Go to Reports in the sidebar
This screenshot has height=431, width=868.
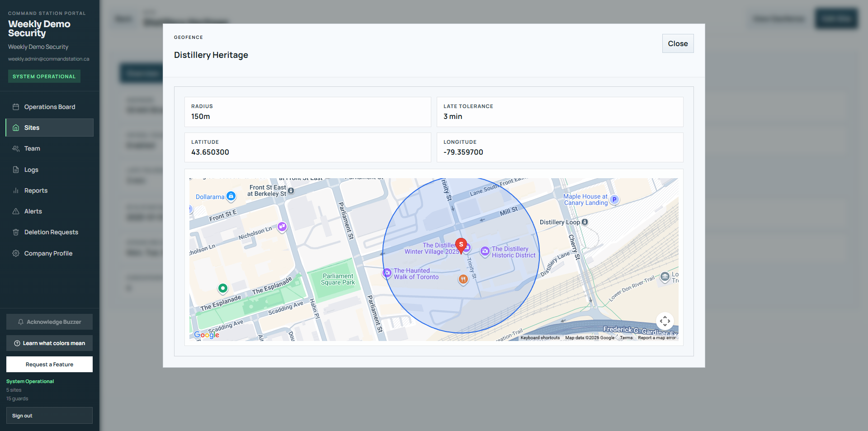[49, 190]
